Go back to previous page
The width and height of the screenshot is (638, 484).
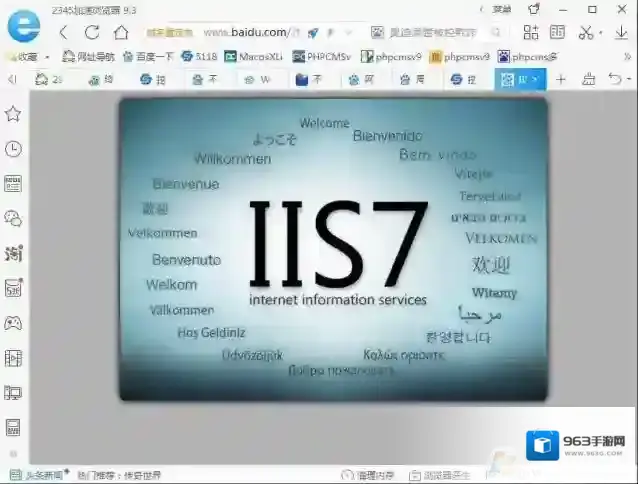coord(64,32)
